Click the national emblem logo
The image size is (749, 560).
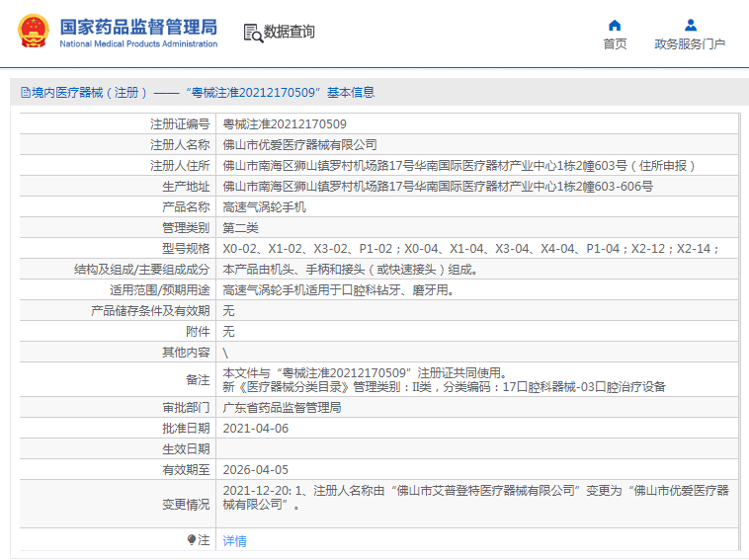coord(34,31)
